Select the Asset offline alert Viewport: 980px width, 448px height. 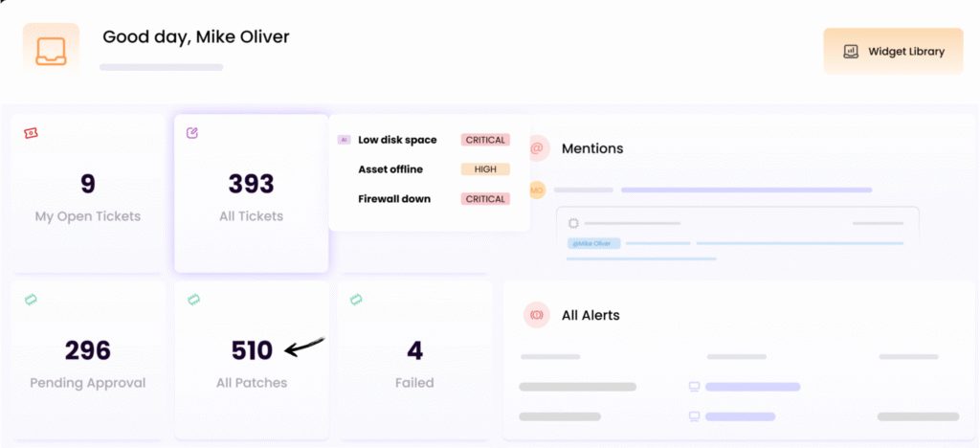(390, 169)
